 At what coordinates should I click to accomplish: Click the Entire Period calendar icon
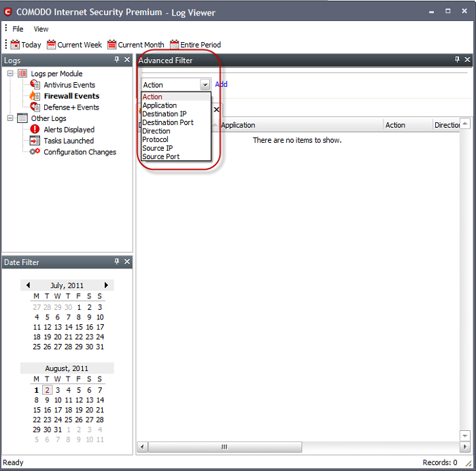[x=174, y=45]
